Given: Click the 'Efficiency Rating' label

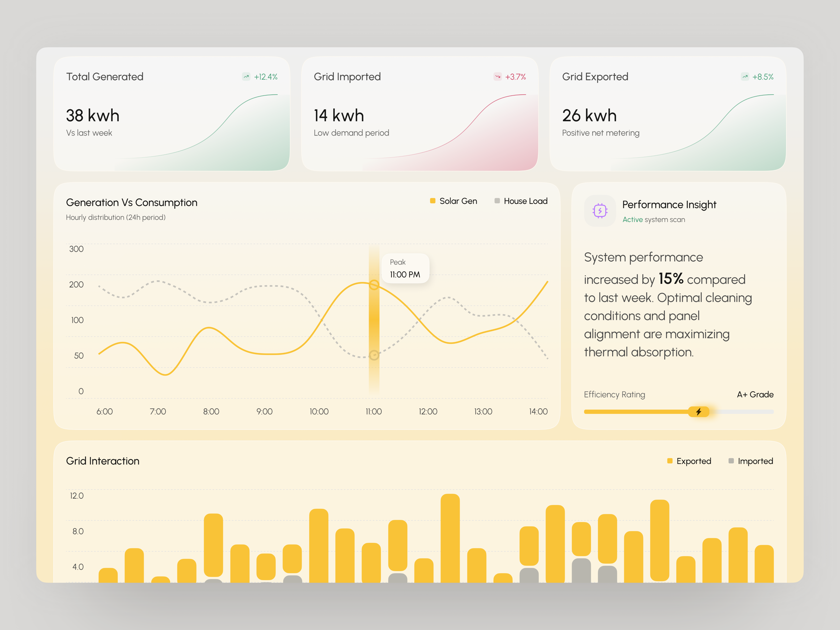Looking at the screenshot, I should click(614, 395).
